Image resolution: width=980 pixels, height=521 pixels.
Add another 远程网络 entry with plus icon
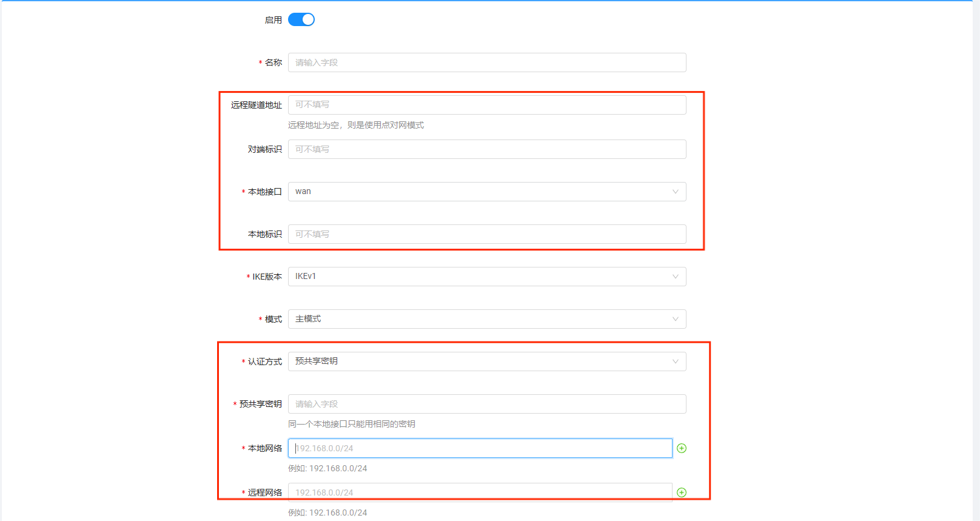(682, 492)
